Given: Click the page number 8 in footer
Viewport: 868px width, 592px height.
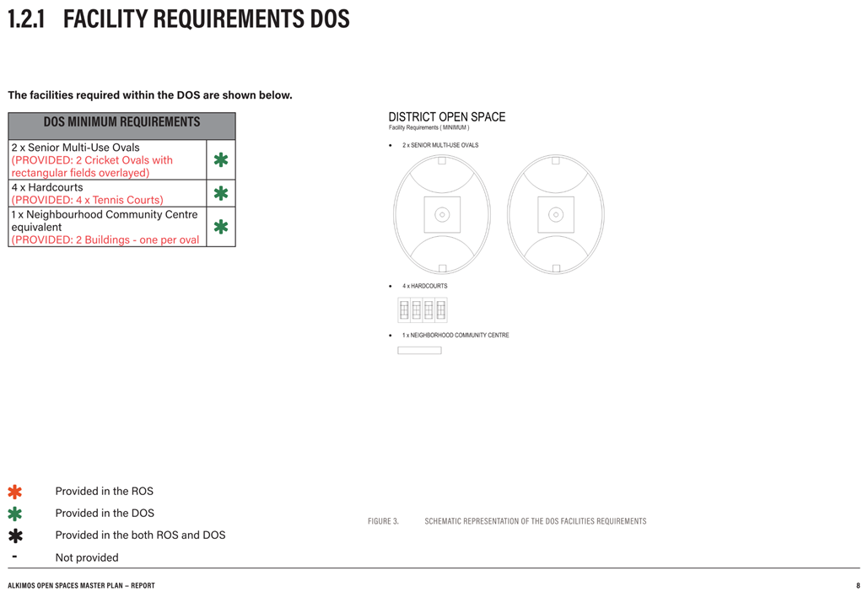Looking at the screenshot, I should click(858, 585).
